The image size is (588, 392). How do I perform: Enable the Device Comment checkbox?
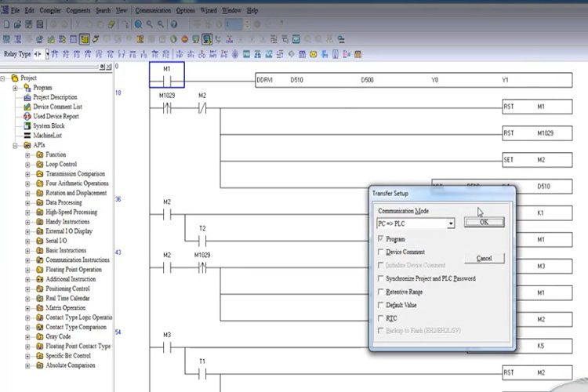coord(381,252)
